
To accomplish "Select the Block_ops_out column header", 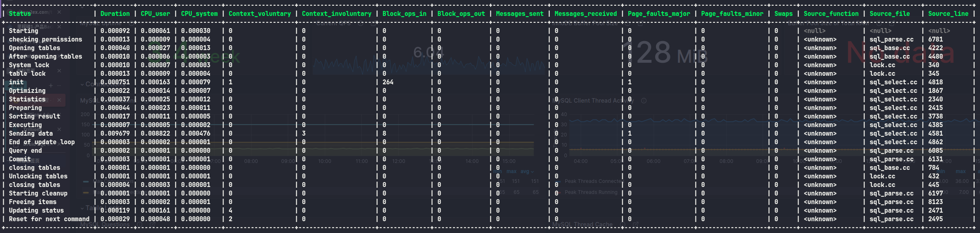I will pos(461,13).
